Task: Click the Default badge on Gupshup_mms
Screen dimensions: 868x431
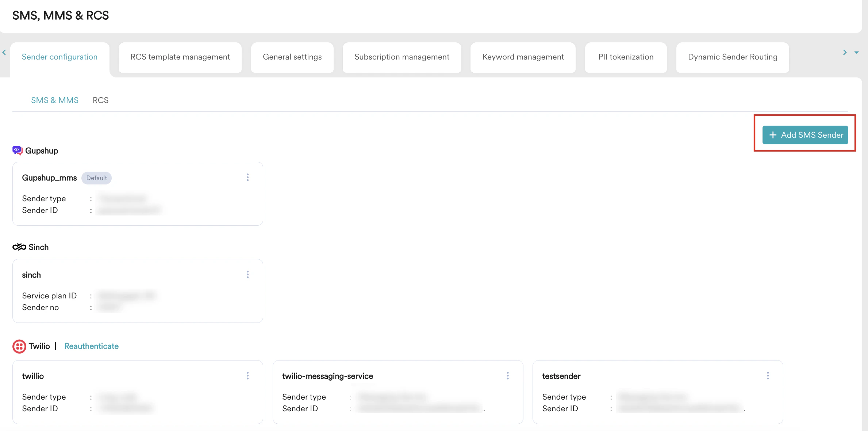Action: (96, 178)
